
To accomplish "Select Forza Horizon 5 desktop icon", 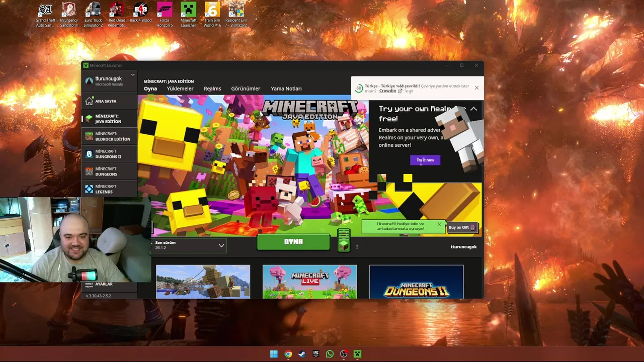I will (x=165, y=15).
